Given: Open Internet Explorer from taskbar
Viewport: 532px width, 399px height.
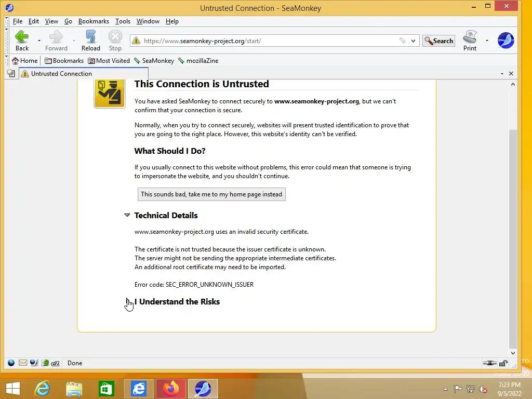Looking at the screenshot, I should (42, 389).
